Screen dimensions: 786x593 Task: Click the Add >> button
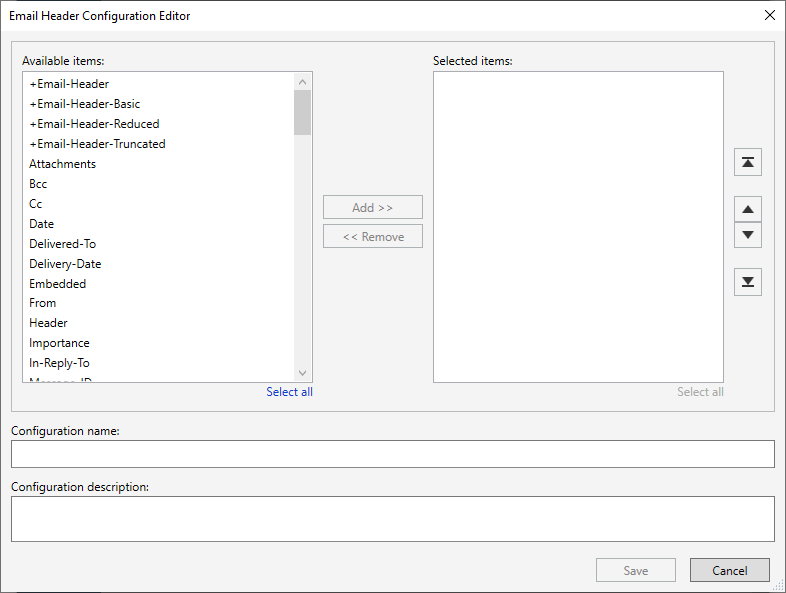(372, 207)
